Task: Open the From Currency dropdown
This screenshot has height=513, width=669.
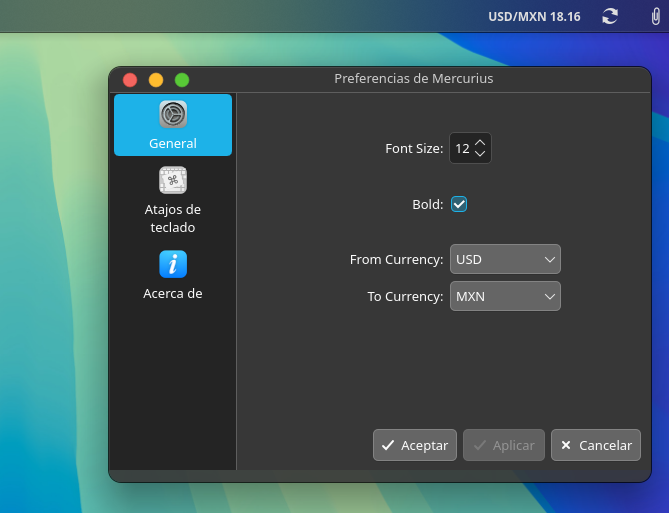Action: pyautogui.click(x=505, y=259)
